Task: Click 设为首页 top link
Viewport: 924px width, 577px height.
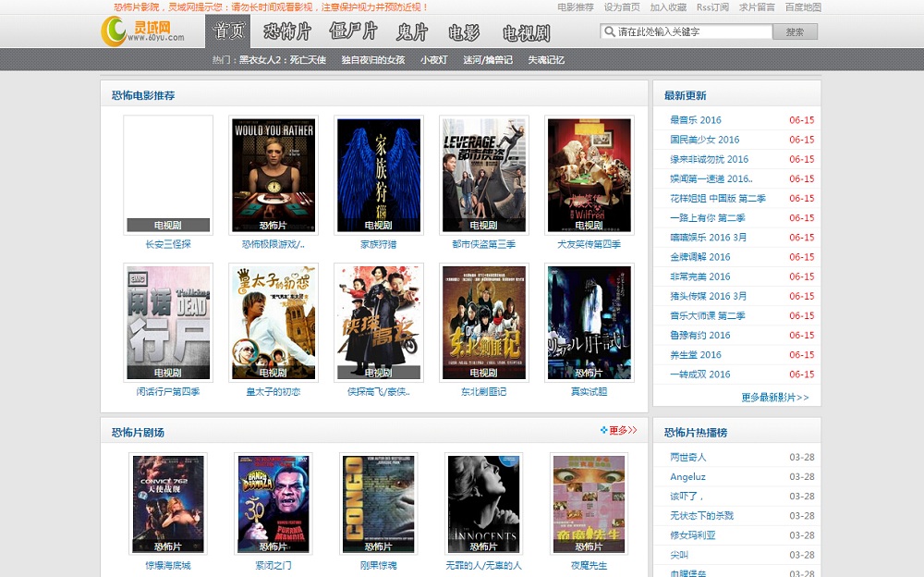Action: click(622, 7)
